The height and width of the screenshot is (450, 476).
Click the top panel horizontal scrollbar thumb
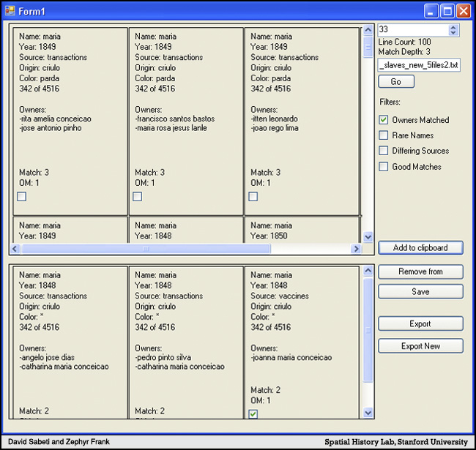point(146,249)
